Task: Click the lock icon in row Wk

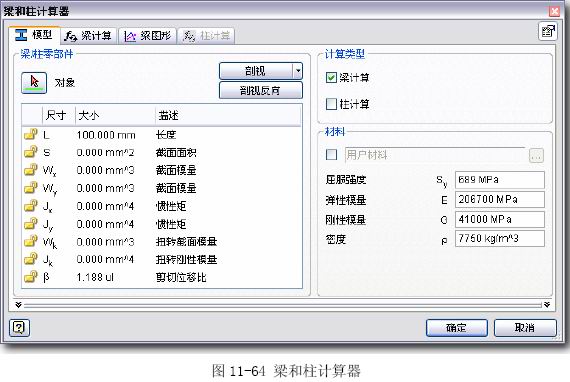Action: 31,241
